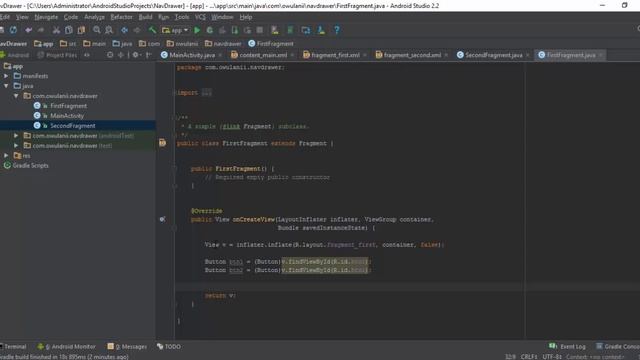Select FirstFragment in project tree

point(69,106)
